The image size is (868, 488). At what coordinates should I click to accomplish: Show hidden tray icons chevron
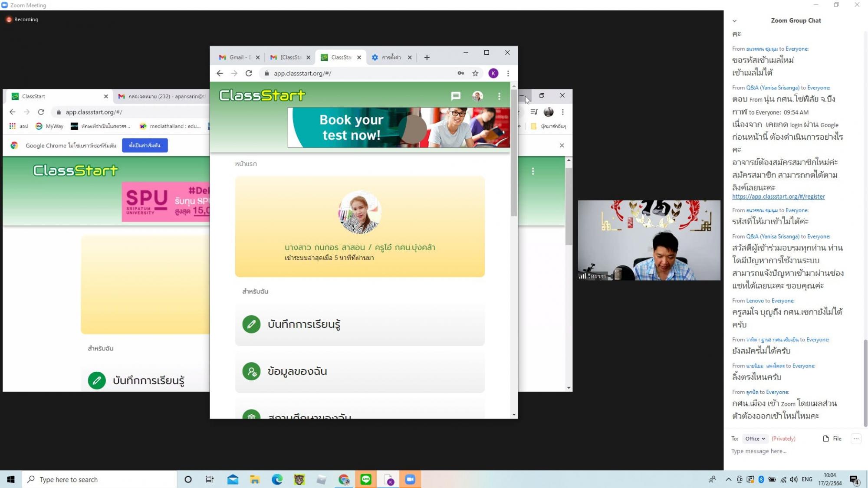[x=728, y=479]
